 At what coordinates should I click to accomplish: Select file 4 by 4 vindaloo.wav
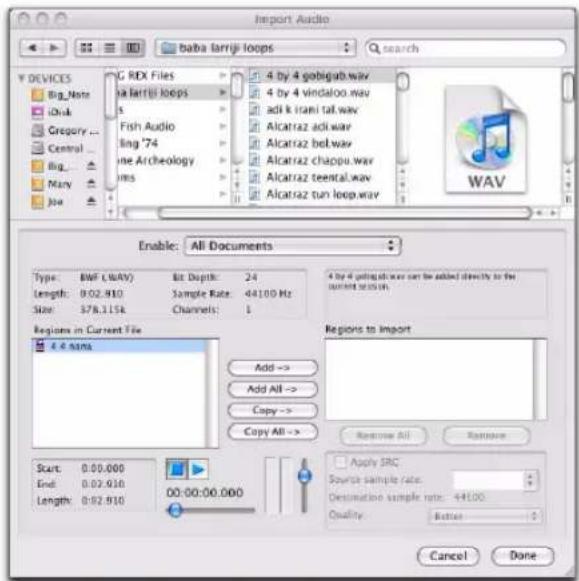click(x=322, y=93)
